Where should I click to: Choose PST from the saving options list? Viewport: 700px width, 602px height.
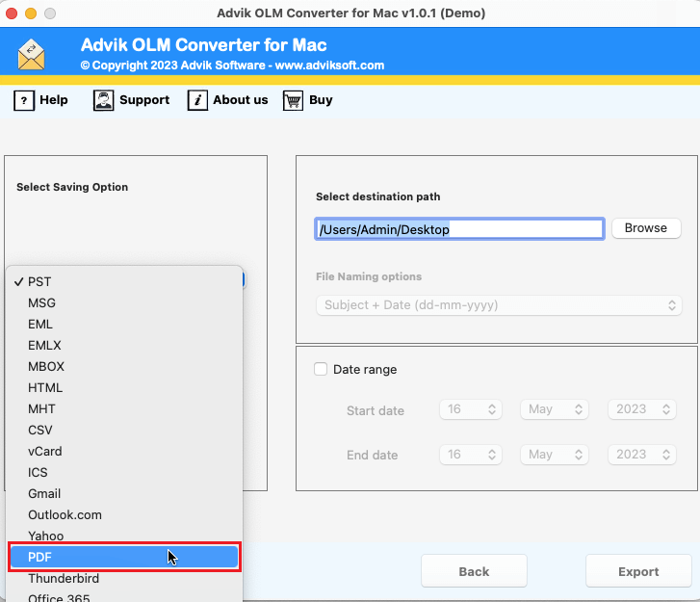pyautogui.click(x=124, y=282)
